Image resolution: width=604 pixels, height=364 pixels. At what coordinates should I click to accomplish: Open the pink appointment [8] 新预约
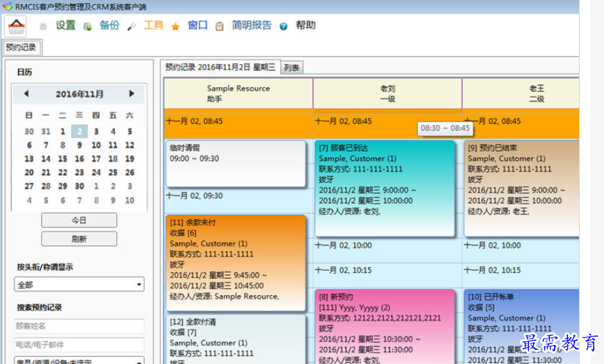[x=385, y=324]
